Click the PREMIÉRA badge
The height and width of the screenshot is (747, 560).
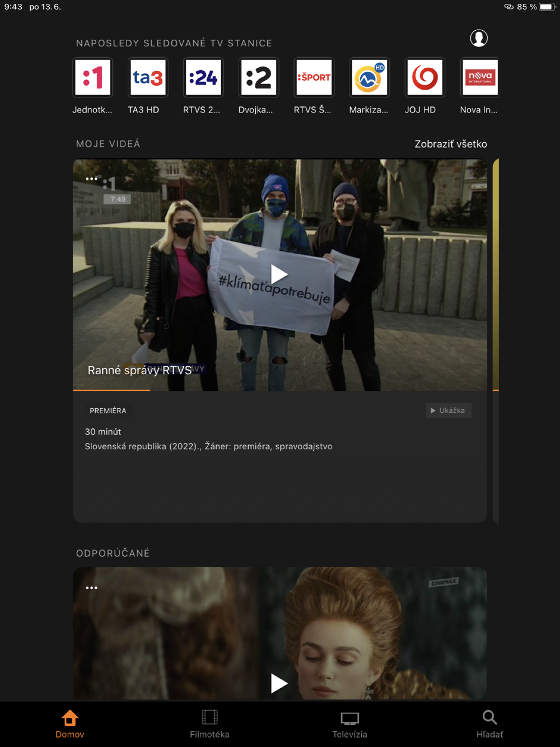108,410
